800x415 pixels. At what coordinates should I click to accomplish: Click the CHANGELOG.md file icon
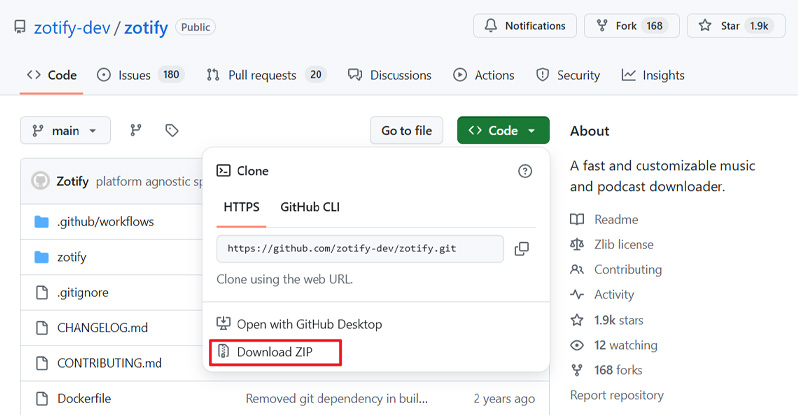click(x=41, y=328)
